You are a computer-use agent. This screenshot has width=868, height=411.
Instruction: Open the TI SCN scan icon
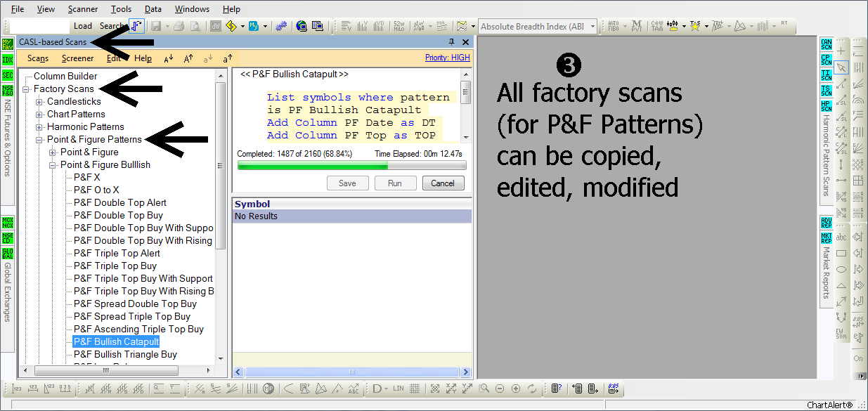tap(827, 76)
